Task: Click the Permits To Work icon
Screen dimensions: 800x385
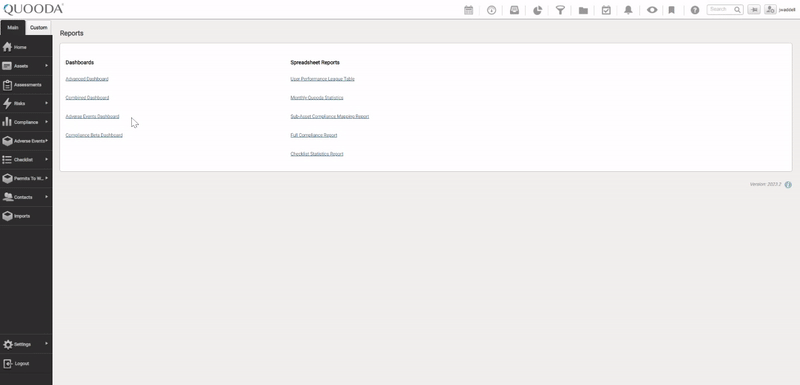Action: tap(7, 178)
